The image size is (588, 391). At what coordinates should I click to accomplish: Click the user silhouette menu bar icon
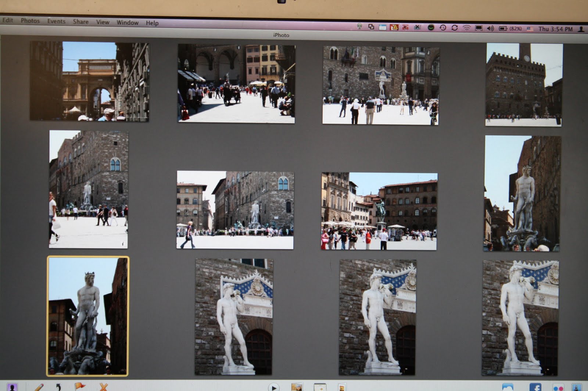(582, 29)
